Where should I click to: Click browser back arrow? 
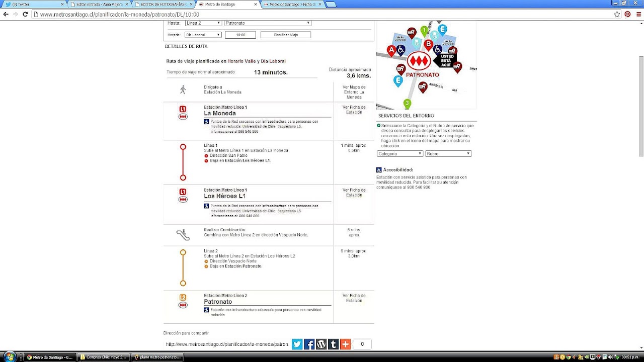(x=6, y=15)
